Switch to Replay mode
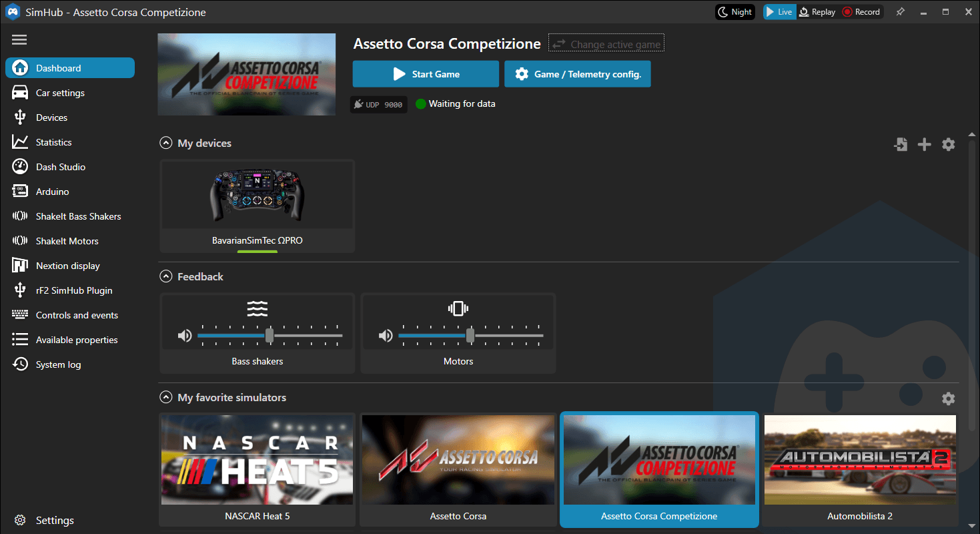 click(817, 12)
